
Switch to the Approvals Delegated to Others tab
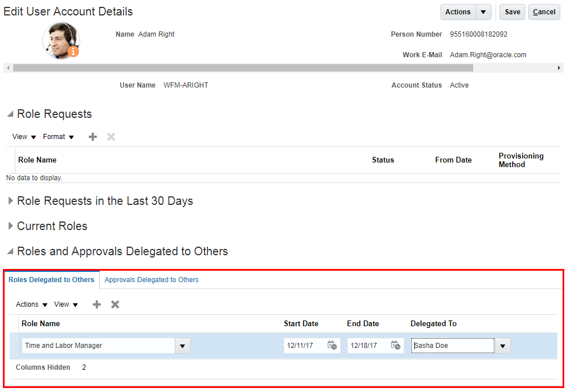click(151, 280)
